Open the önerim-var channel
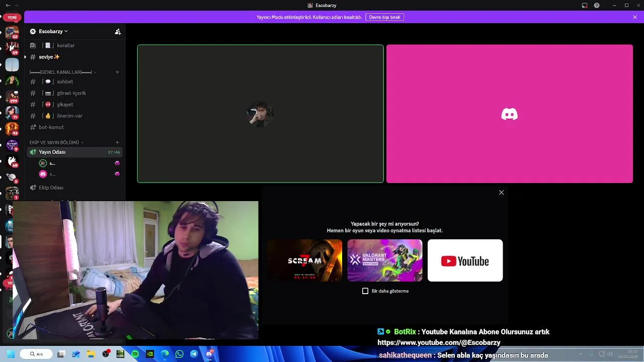The width and height of the screenshot is (644, 362). click(75, 116)
